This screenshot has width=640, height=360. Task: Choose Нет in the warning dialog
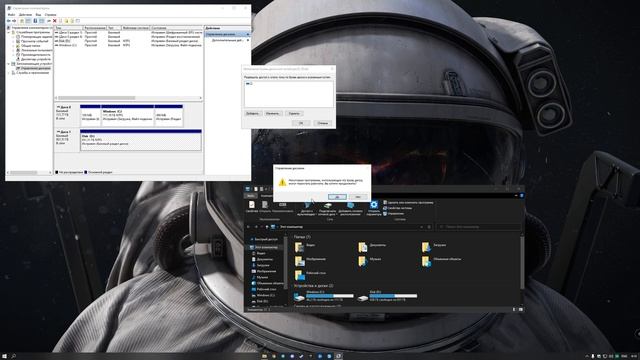coord(358,197)
